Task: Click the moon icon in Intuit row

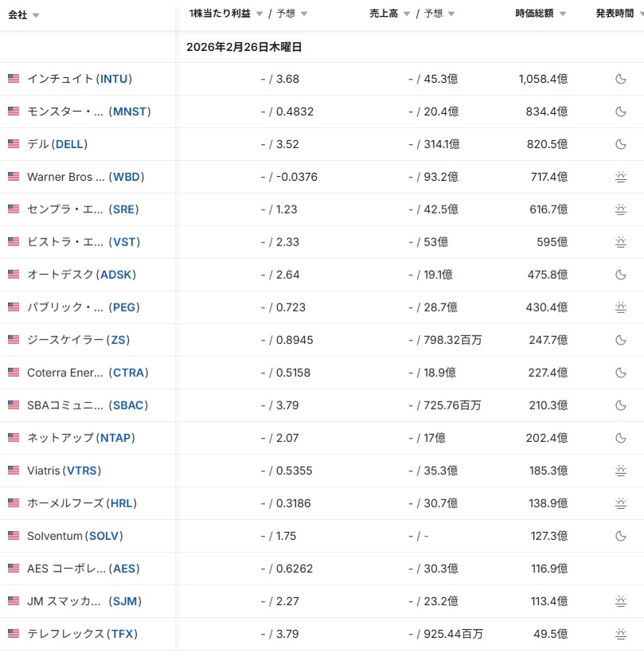Action: (x=621, y=79)
